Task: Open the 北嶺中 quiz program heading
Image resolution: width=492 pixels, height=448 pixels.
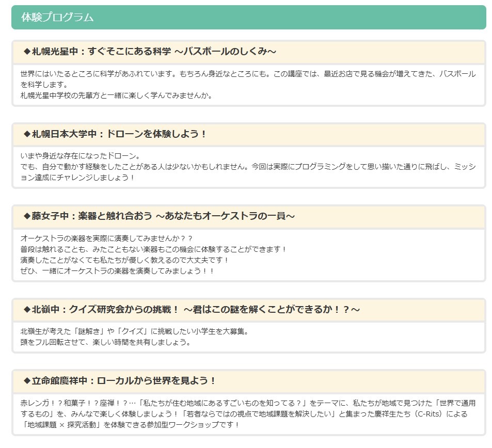Action: click(x=192, y=310)
